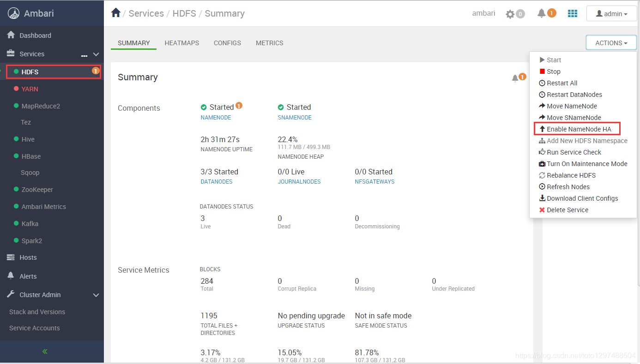Go to home via house breadcrumb icon
The width and height of the screenshot is (640, 364).
click(116, 13)
